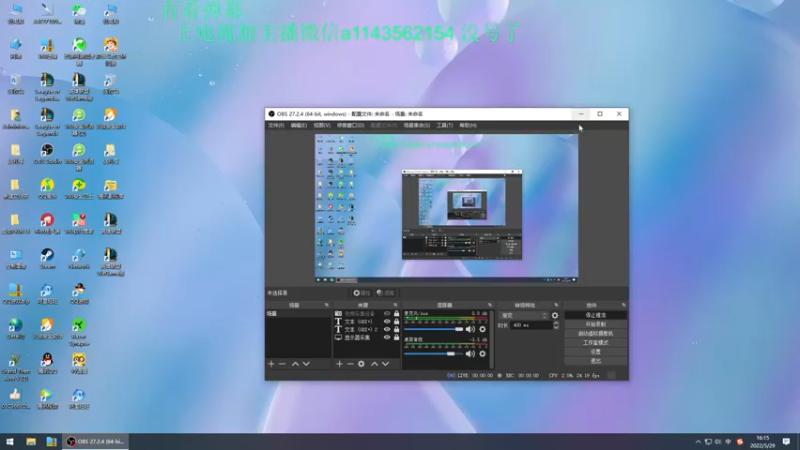Toggle lock on 文本 (GDI+) source
This screenshot has height=450, width=800.
pyautogui.click(x=396, y=322)
